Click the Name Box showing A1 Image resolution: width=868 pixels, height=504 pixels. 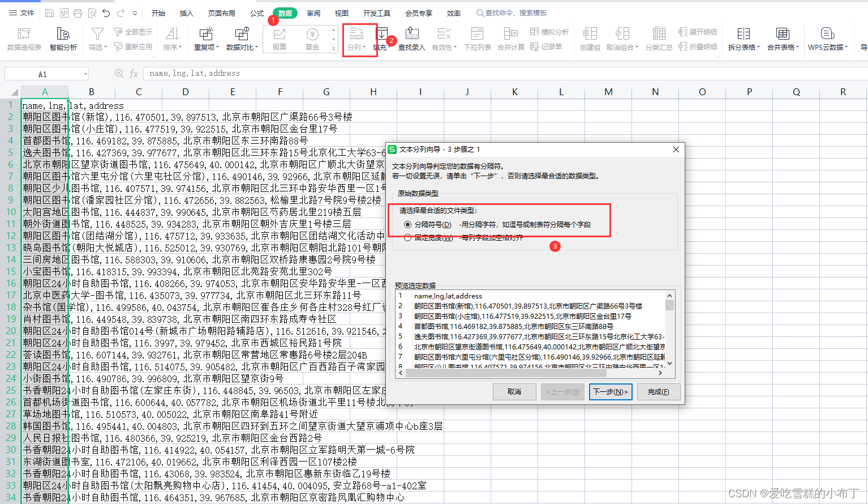43,74
